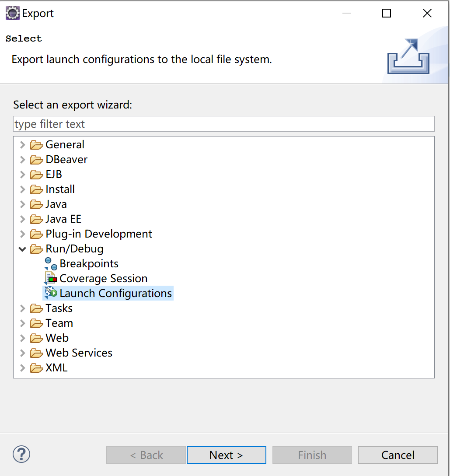
Task: Click the Install folder icon
Action: click(x=36, y=189)
